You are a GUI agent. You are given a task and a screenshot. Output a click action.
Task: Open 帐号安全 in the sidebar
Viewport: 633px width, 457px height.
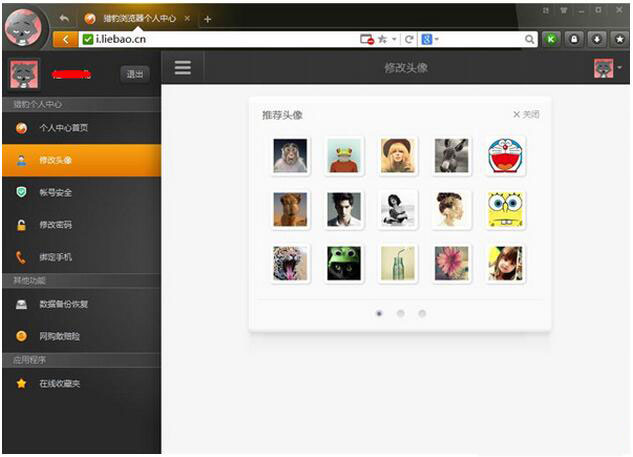click(56, 192)
